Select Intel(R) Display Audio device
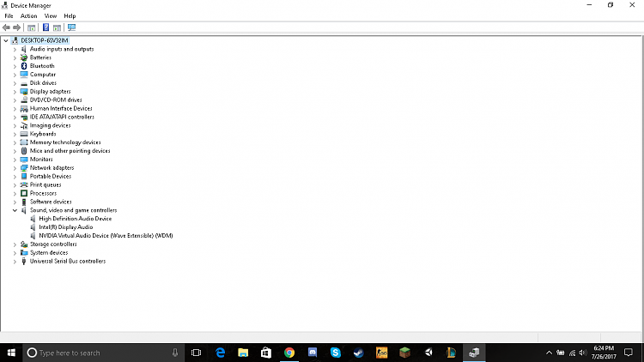644x362 pixels. [66, 227]
